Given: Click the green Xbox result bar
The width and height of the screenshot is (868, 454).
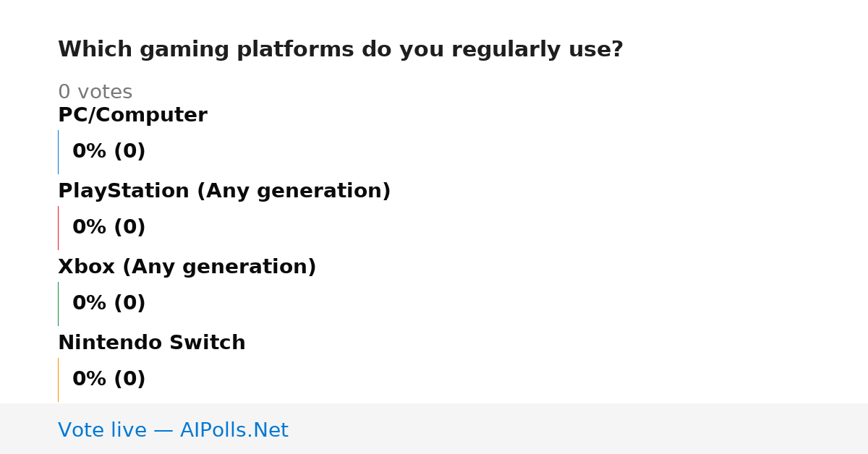Looking at the screenshot, I should pyautogui.click(x=58, y=304).
